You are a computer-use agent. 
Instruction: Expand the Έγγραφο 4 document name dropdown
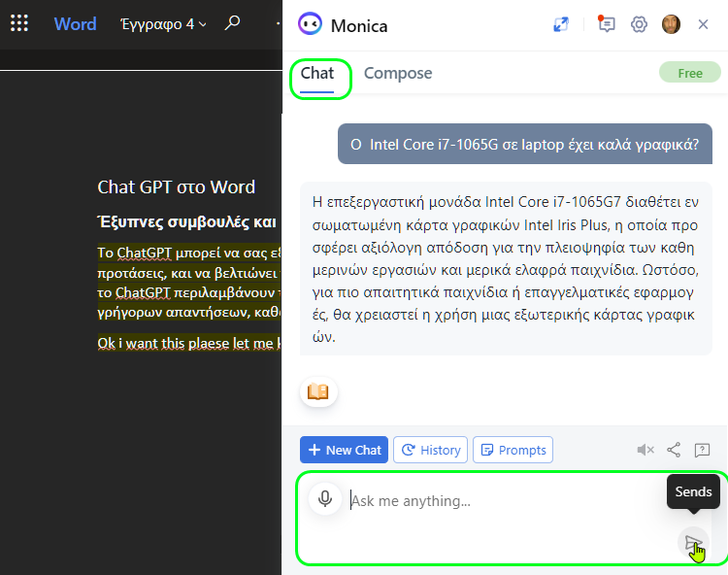click(163, 24)
